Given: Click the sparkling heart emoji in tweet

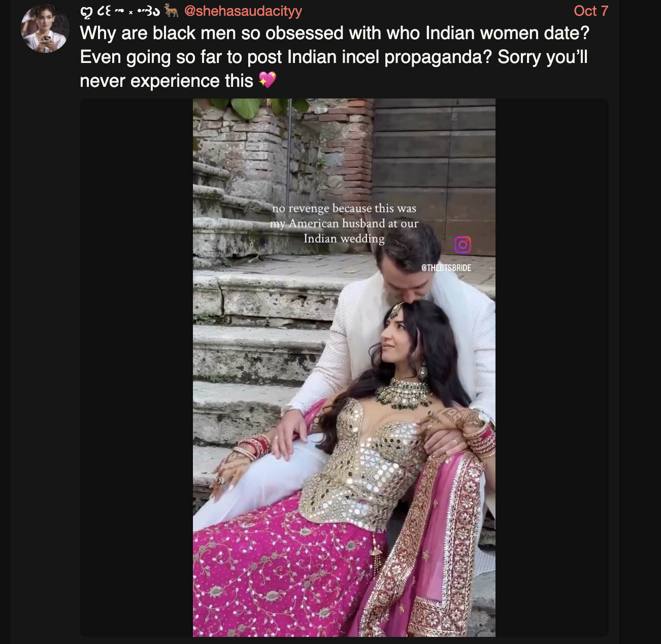Looking at the screenshot, I should pyautogui.click(x=268, y=80).
